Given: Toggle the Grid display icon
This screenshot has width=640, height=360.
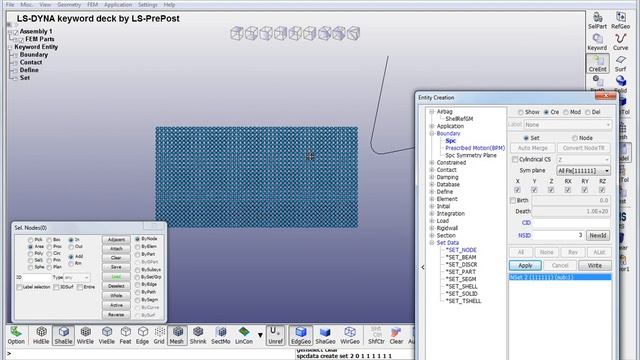Looking at the screenshot, I should point(159,335).
